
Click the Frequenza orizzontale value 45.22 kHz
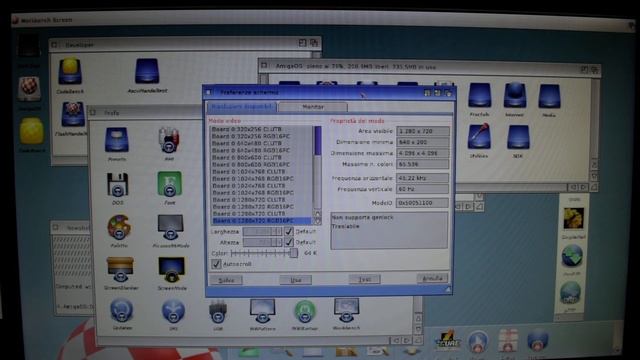(x=423, y=178)
